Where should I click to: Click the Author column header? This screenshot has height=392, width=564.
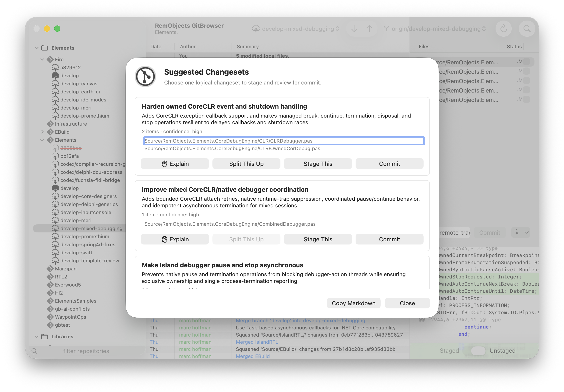coord(188,47)
